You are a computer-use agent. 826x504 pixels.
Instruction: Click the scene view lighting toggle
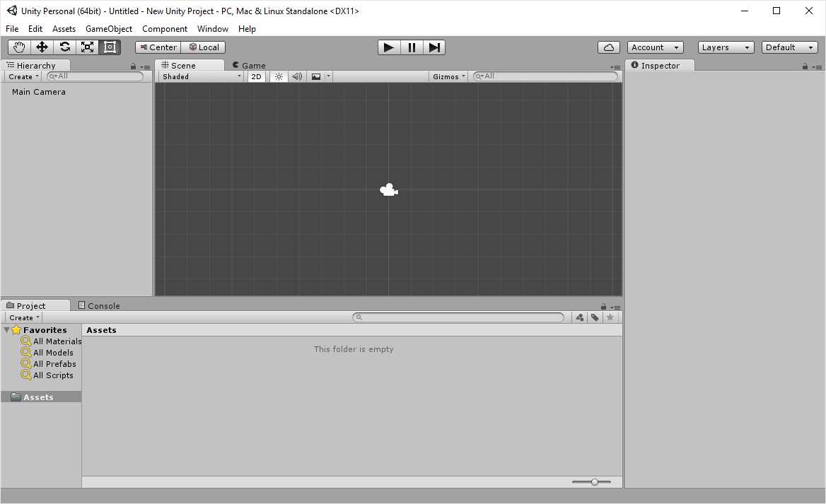279,76
